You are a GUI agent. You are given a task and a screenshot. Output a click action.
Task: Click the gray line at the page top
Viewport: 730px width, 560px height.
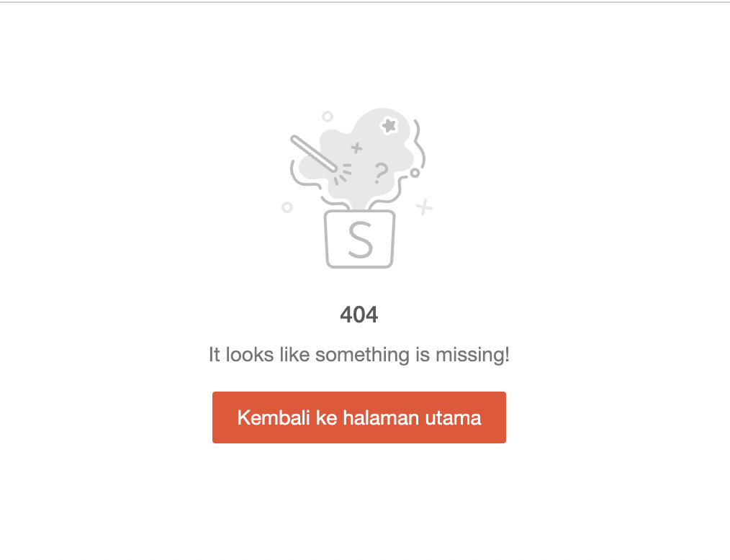pos(365,2)
